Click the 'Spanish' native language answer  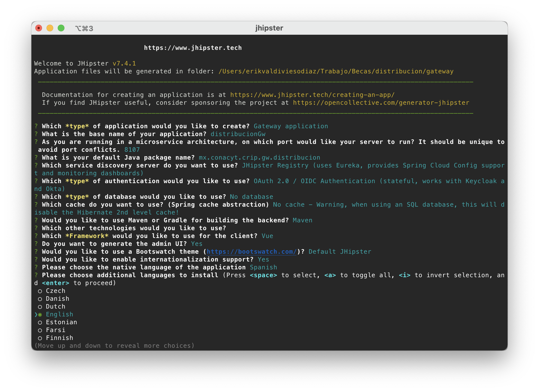click(263, 267)
